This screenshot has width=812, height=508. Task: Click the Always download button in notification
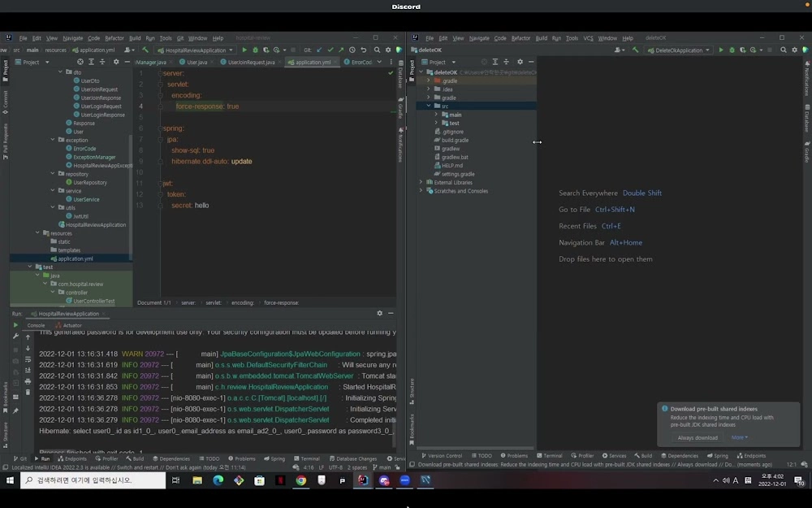point(698,437)
